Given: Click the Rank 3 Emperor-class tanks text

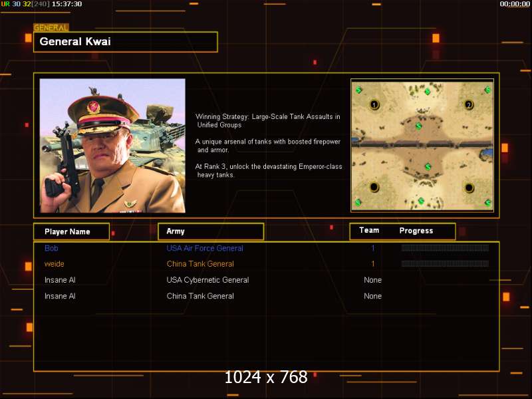Looking at the screenshot, I should (x=269, y=171).
